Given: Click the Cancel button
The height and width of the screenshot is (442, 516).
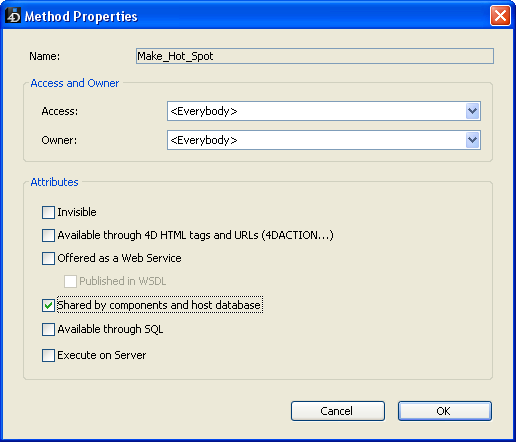Looking at the screenshot, I should point(338,411).
